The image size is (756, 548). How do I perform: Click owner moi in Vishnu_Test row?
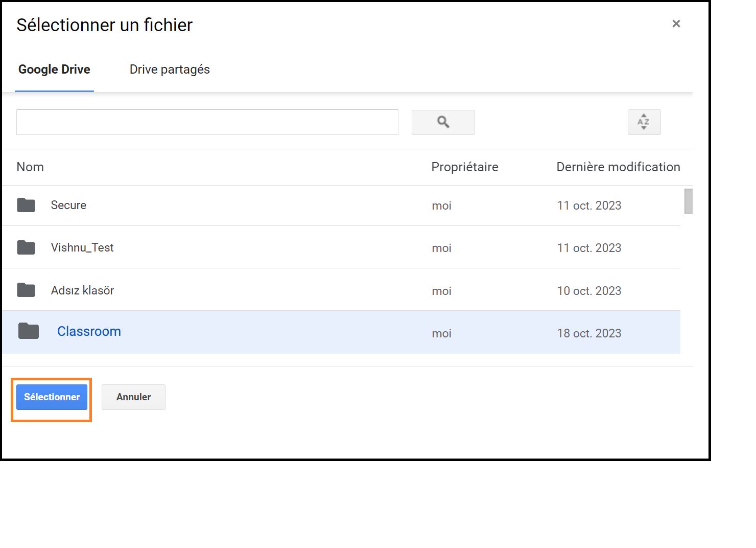[x=441, y=248]
